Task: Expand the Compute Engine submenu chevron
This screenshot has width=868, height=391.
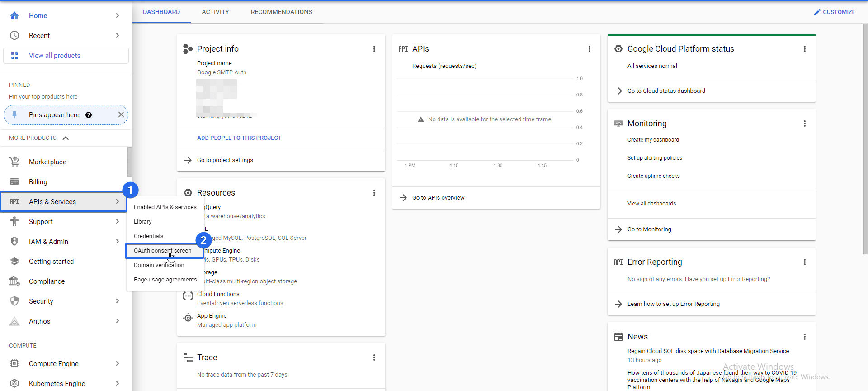Action: (x=118, y=363)
